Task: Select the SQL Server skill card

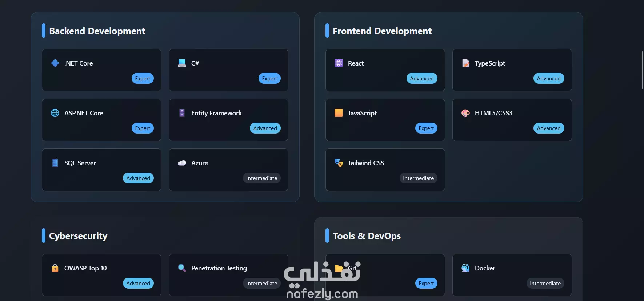Action: (101, 170)
